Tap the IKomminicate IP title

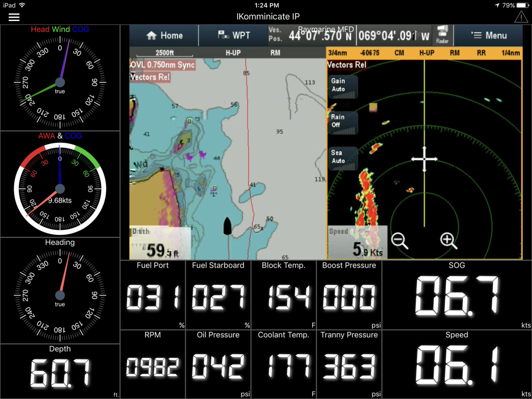pyautogui.click(x=268, y=17)
